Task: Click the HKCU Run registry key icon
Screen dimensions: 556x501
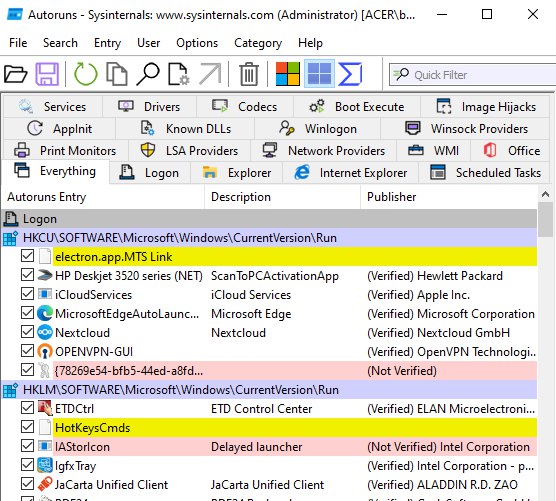Action: [10, 238]
